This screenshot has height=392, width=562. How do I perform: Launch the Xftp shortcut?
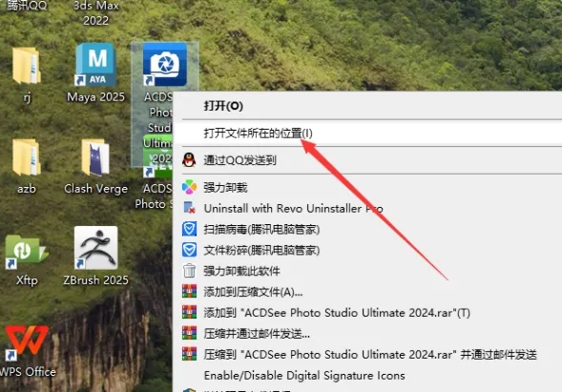(27, 251)
